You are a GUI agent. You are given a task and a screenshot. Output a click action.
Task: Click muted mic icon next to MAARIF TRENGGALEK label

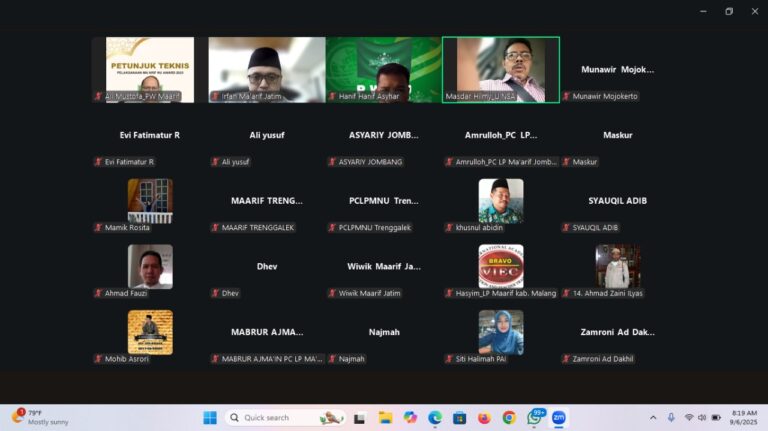click(215, 228)
